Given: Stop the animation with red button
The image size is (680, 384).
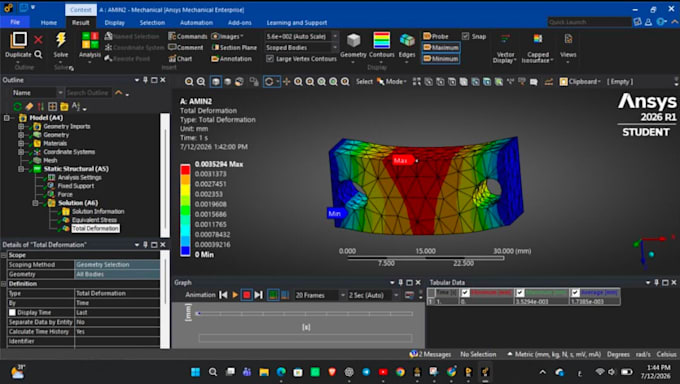Looking at the screenshot, I should click(247, 295).
